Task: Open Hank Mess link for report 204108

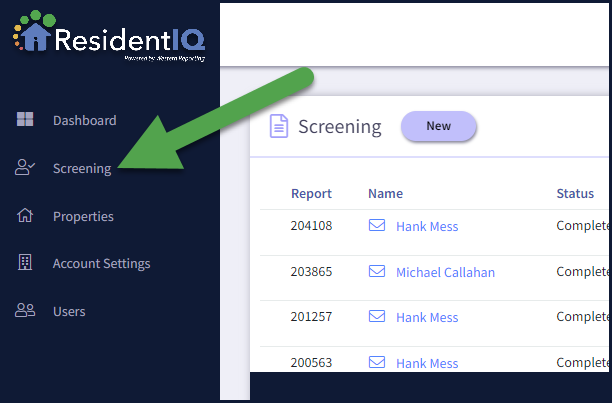Action: point(427,227)
